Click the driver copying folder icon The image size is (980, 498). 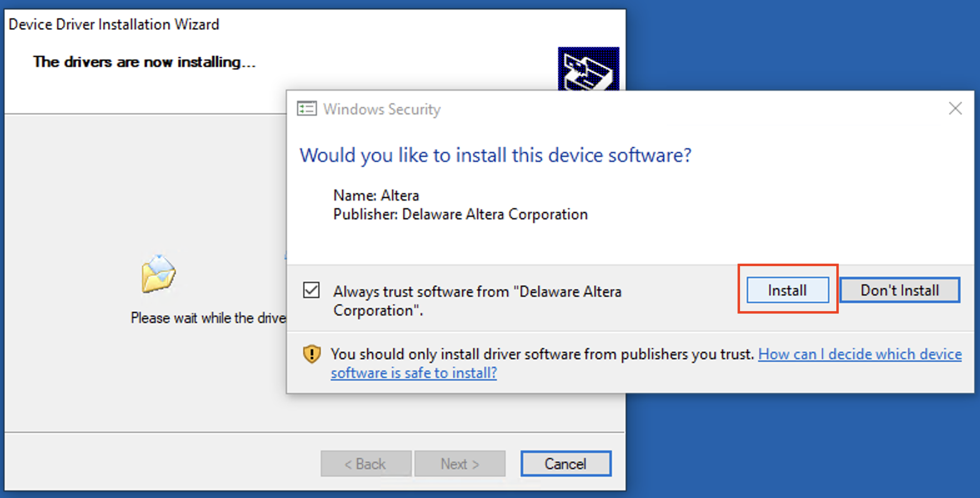point(159,274)
